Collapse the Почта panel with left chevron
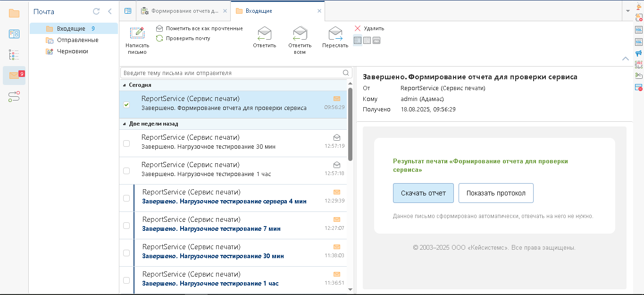The image size is (644, 295). pos(110,11)
